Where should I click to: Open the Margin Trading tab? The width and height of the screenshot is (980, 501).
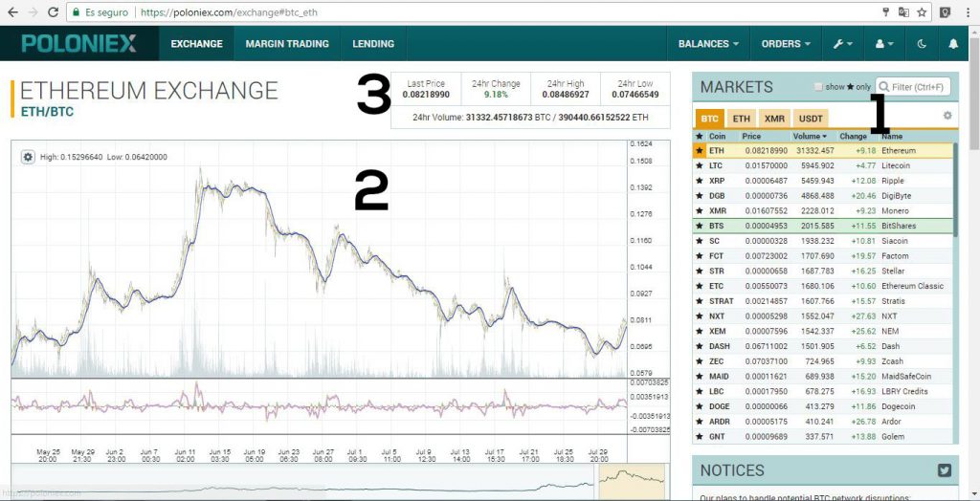tap(287, 44)
